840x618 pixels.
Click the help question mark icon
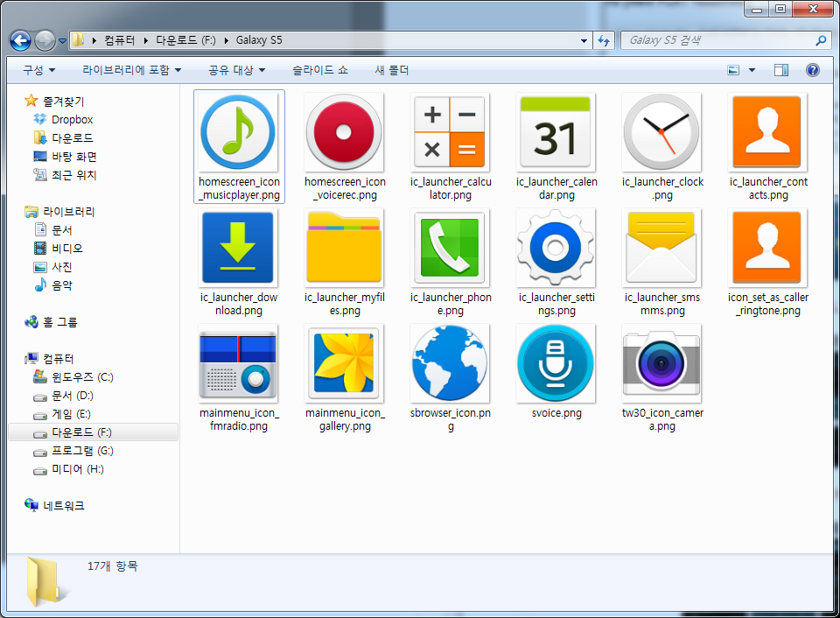[812, 70]
